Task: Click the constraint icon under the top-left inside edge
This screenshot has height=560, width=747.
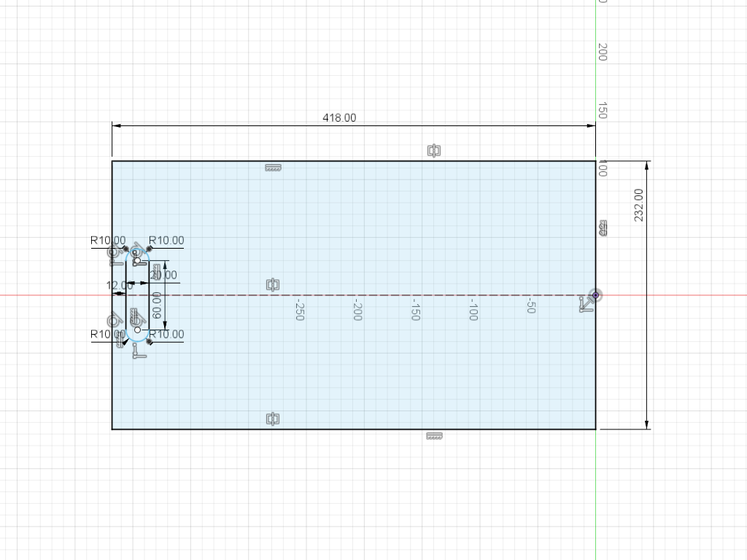Action: (273, 168)
